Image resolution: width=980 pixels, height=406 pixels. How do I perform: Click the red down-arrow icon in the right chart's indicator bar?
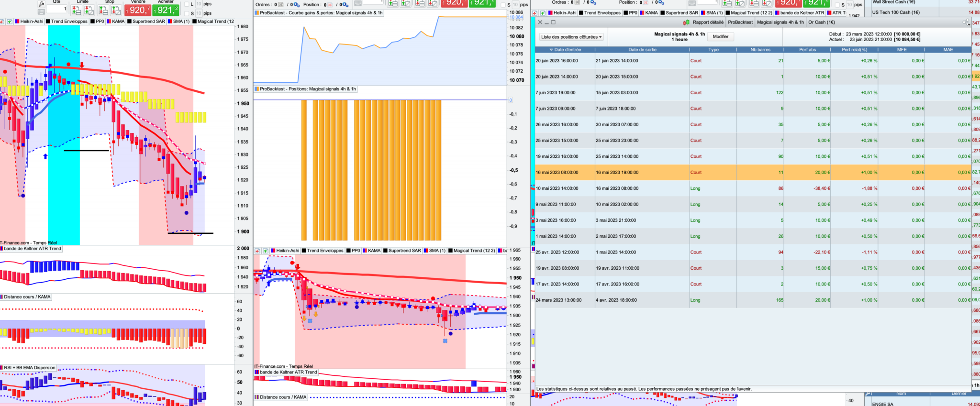(535, 13)
